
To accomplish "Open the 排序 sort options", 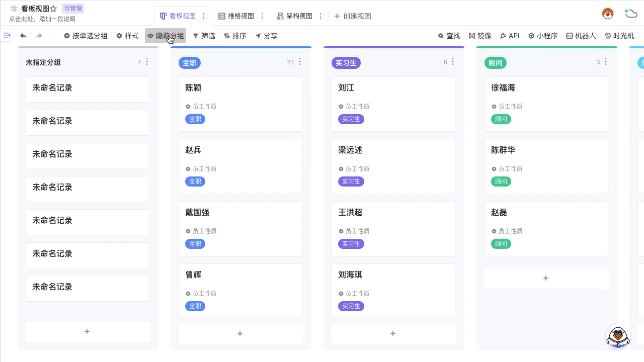I will tap(235, 36).
